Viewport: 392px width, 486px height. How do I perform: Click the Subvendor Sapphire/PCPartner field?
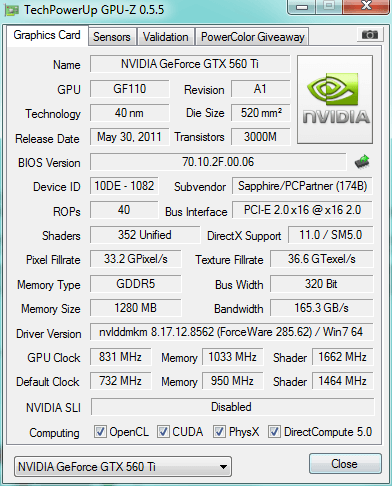click(x=302, y=186)
